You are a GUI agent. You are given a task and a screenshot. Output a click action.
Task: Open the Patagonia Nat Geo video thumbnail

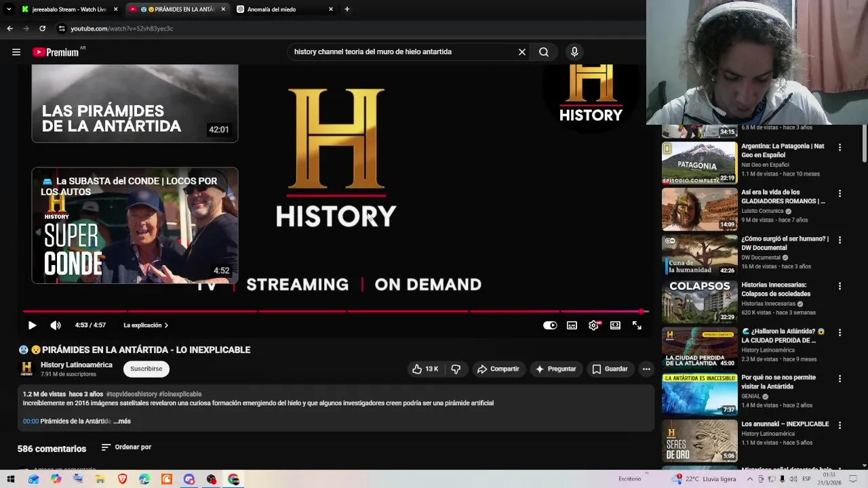699,163
